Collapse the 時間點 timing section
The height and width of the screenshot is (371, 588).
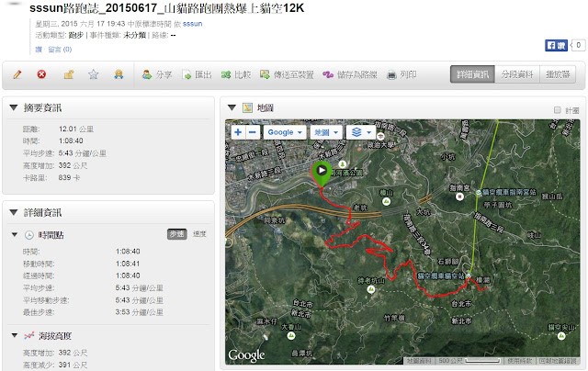(15, 234)
